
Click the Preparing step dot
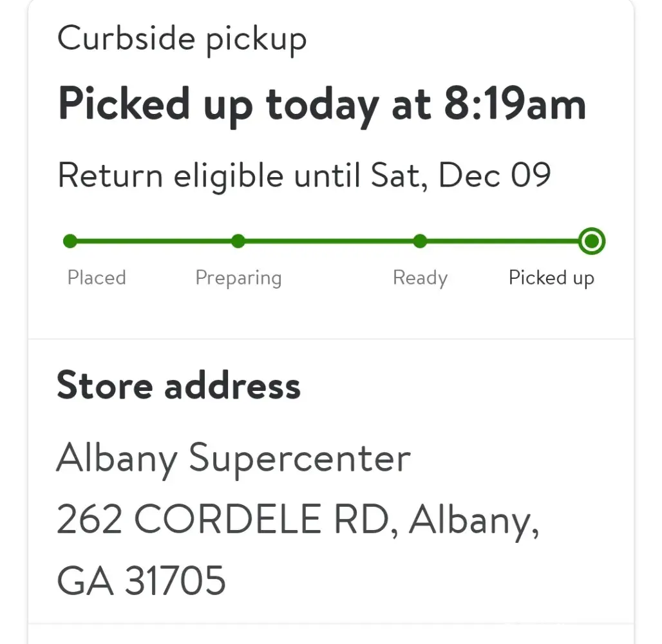(238, 241)
